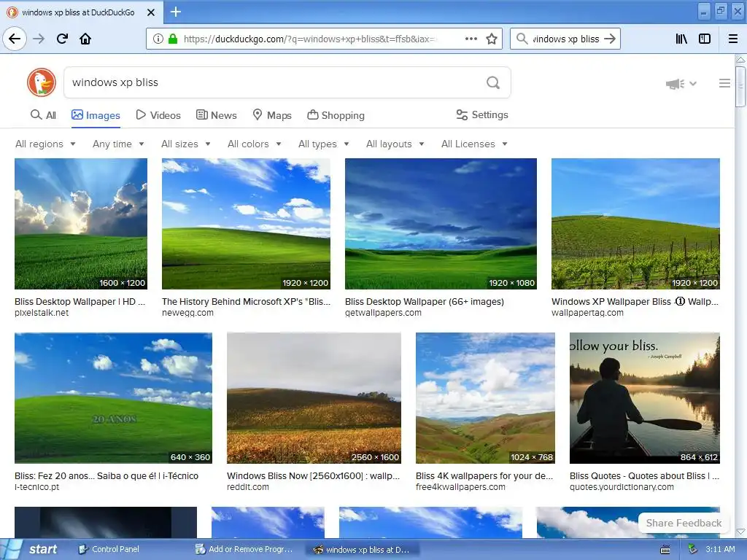Click the page scrollbar down arrow
The width and height of the screenshot is (747, 560).
pos(741,532)
